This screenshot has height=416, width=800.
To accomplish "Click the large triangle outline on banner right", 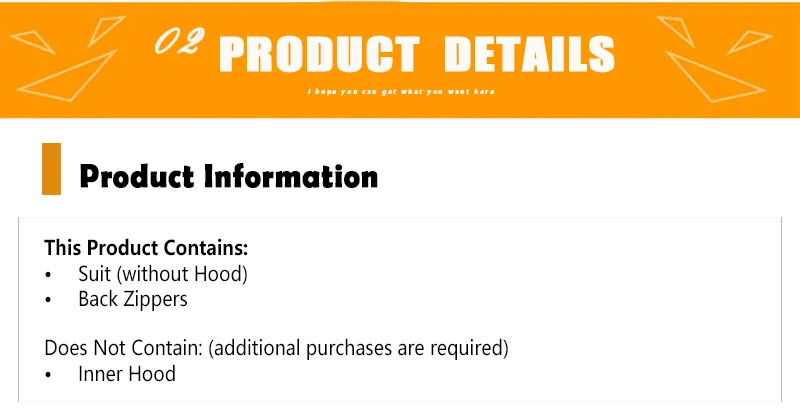I will click(x=716, y=77).
